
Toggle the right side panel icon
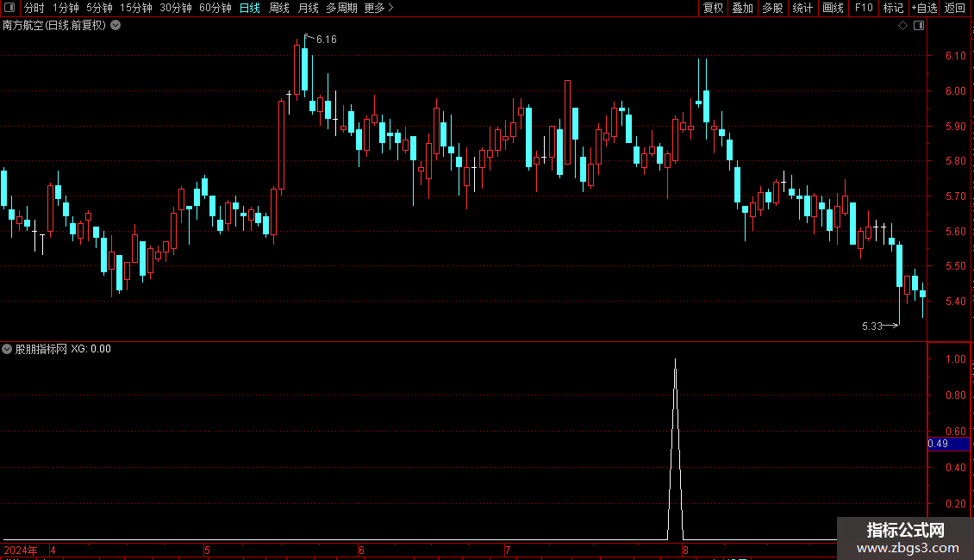click(919, 26)
